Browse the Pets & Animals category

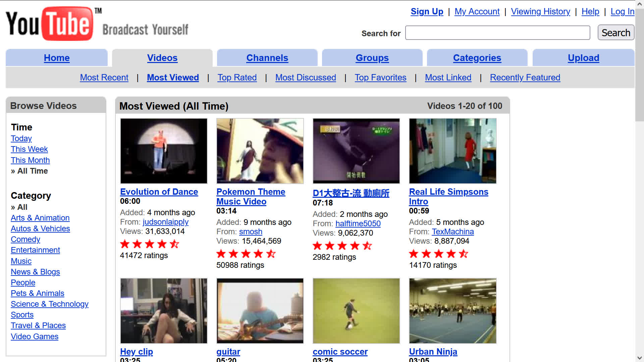pos(37,293)
